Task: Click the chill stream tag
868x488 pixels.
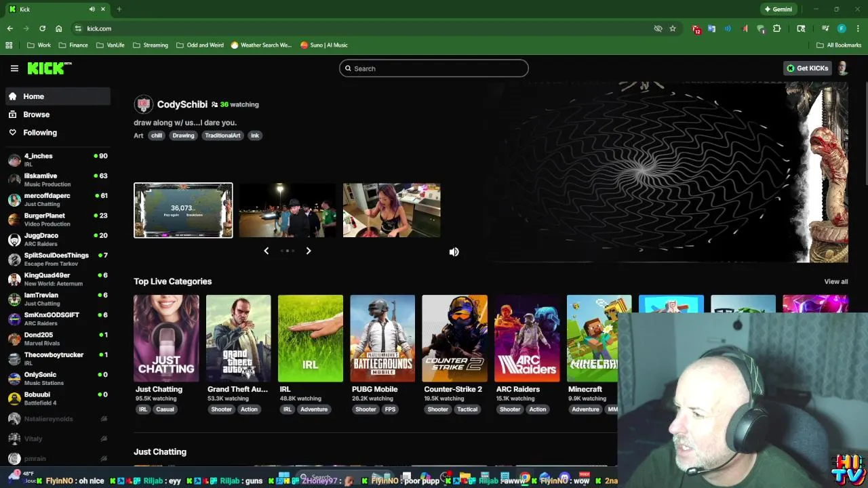Action: 157,136
